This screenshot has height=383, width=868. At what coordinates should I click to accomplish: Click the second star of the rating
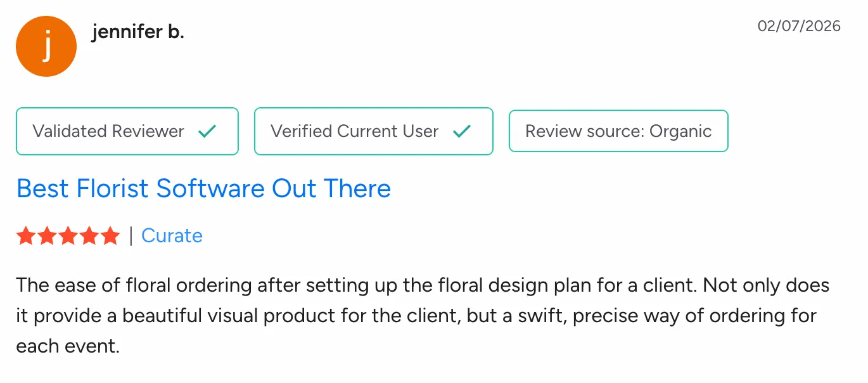coord(47,235)
